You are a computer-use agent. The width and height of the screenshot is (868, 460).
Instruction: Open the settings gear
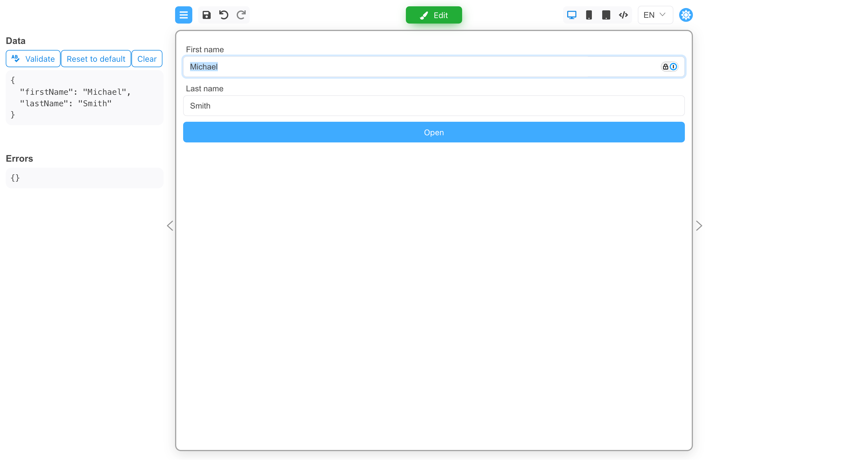click(686, 15)
